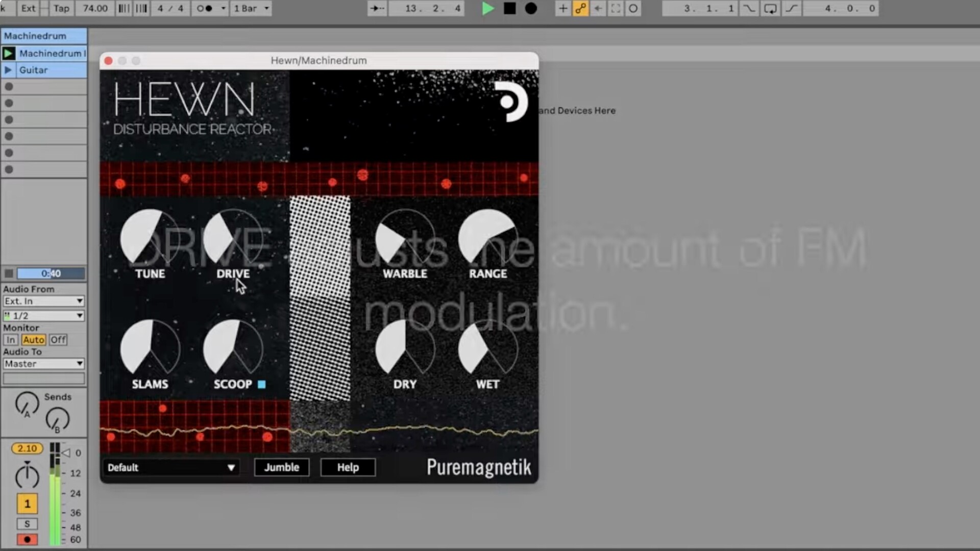Open the Default preset dropdown in Hewn
This screenshot has width=980, height=551.
[x=171, y=467]
